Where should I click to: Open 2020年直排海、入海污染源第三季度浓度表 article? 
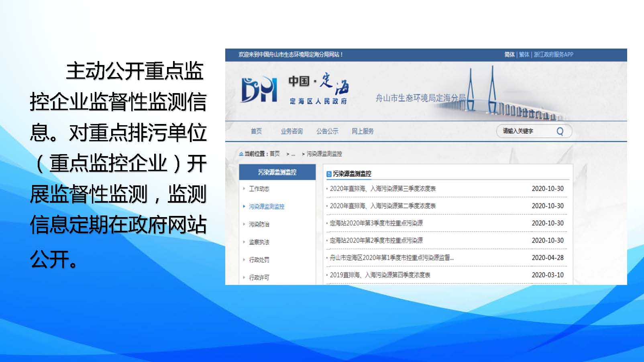(x=383, y=189)
